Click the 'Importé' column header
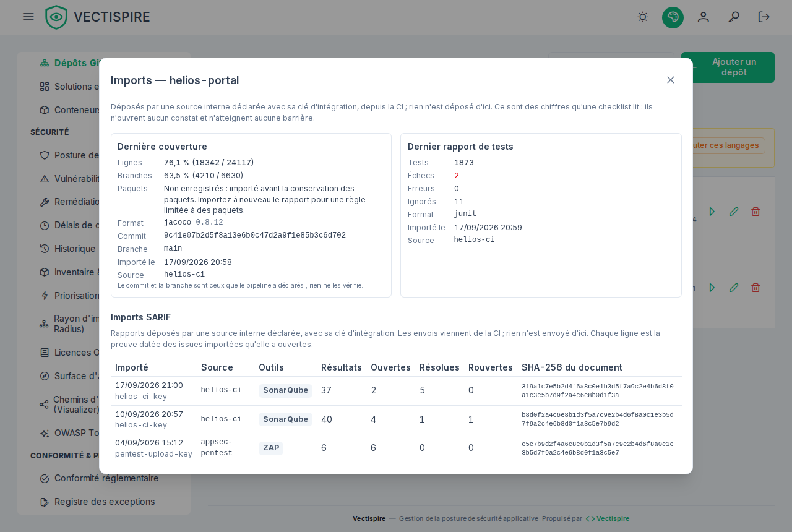792x532 pixels. 132,367
